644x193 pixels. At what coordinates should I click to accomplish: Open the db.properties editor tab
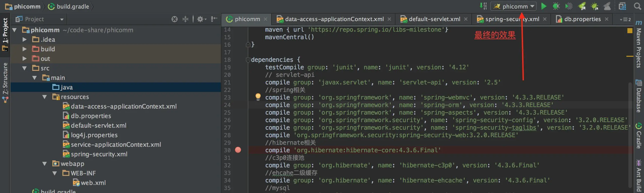click(x=582, y=19)
